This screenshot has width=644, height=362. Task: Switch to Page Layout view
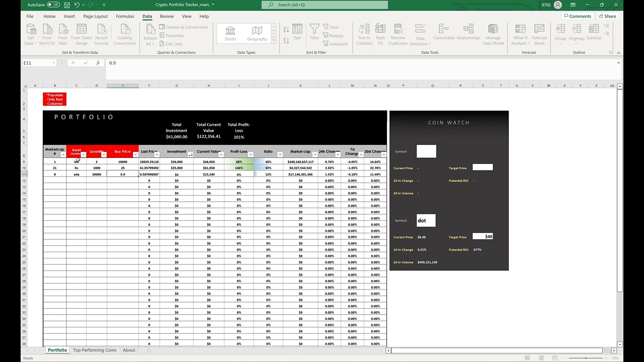tap(541, 358)
